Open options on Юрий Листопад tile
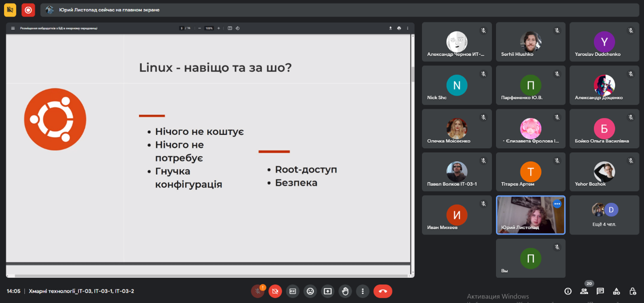Screen dimensions: 644x303 (x=557, y=204)
